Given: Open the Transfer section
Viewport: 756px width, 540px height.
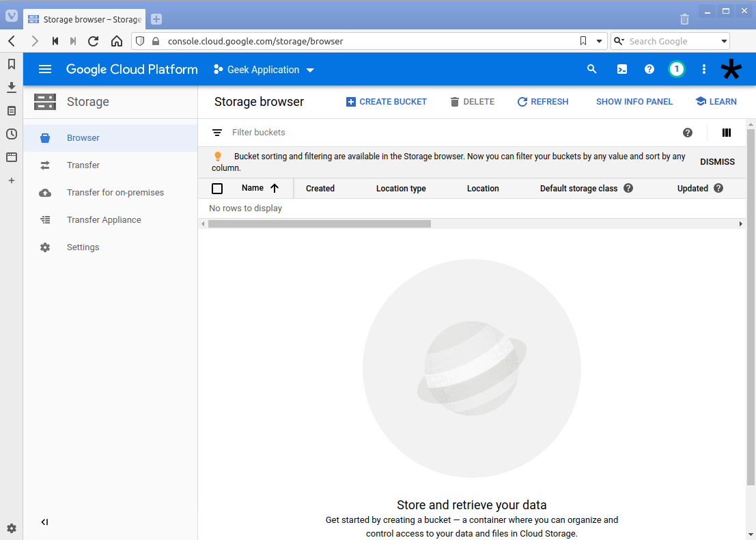Looking at the screenshot, I should [83, 165].
